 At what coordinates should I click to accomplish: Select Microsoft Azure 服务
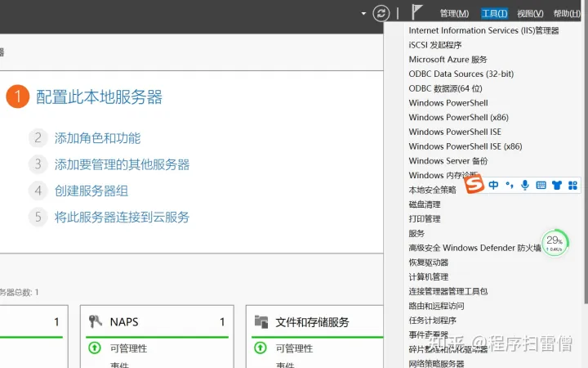448,60
